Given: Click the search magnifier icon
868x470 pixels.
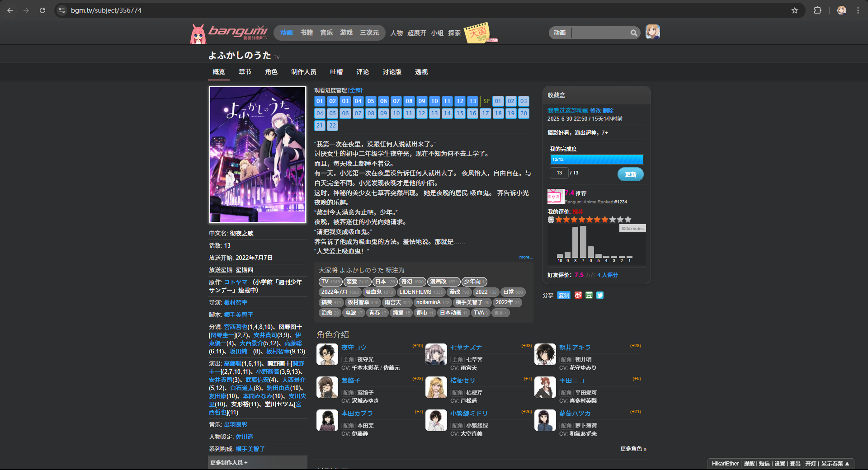Looking at the screenshot, I should pyautogui.click(x=634, y=33).
